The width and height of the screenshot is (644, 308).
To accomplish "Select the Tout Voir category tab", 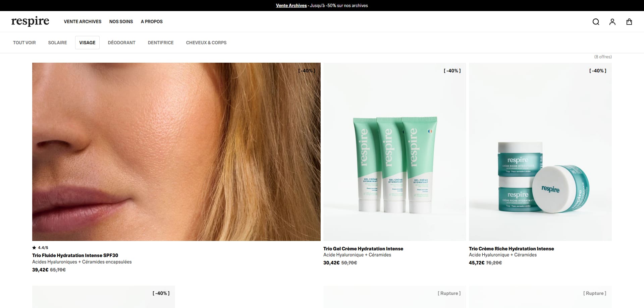I will pyautogui.click(x=24, y=43).
